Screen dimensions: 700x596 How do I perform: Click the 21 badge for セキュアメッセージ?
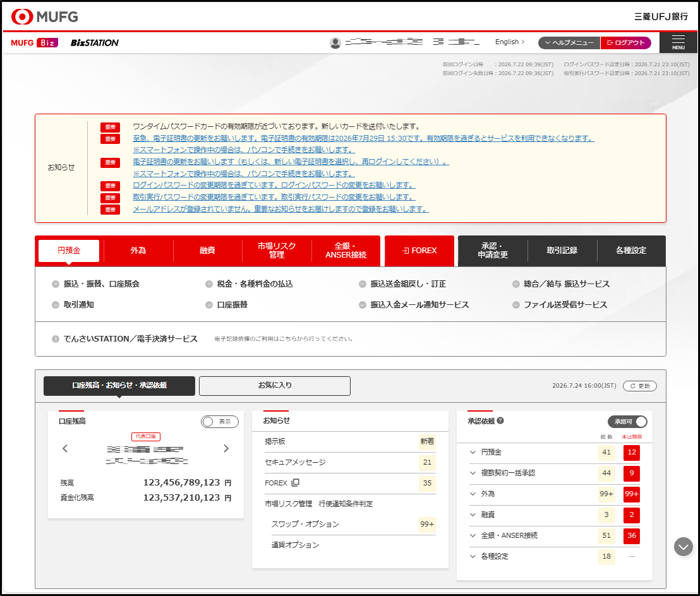[x=427, y=462]
